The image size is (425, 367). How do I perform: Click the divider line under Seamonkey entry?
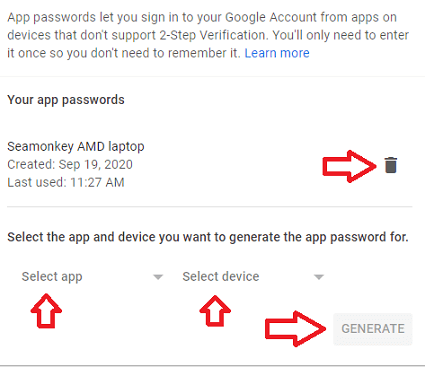(x=210, y=207)
